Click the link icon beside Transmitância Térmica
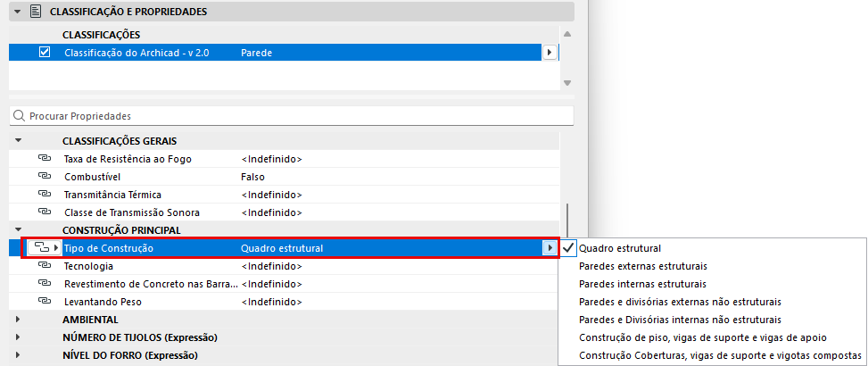Viewport: 868px width, 366px height. [45, 195]
